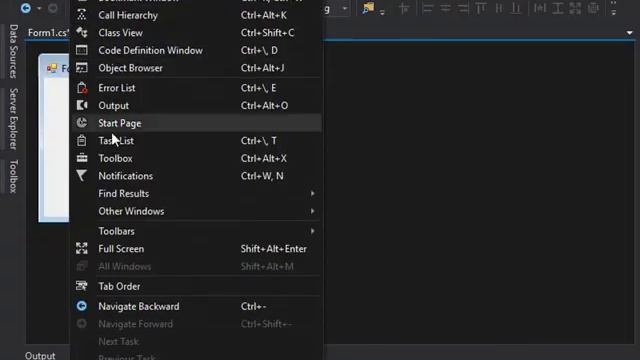Image resolution: width=640 pixels, height=360 pixels.
Task: Open the Find in Files toolbar options arrow
Action: pyautogui.click(x=382, y=12)
